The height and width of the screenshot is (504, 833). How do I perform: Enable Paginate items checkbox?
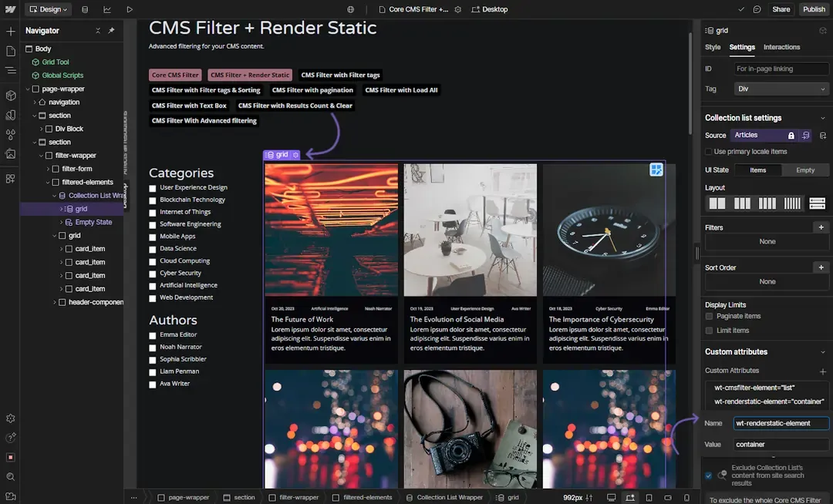[709, 316]
